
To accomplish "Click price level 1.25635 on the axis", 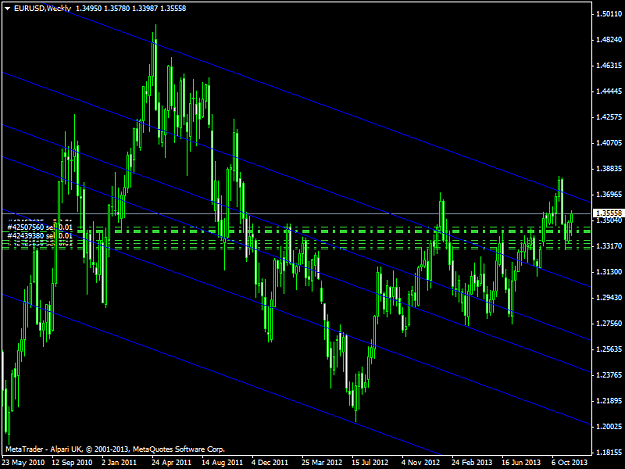I will tap(609, 349).
